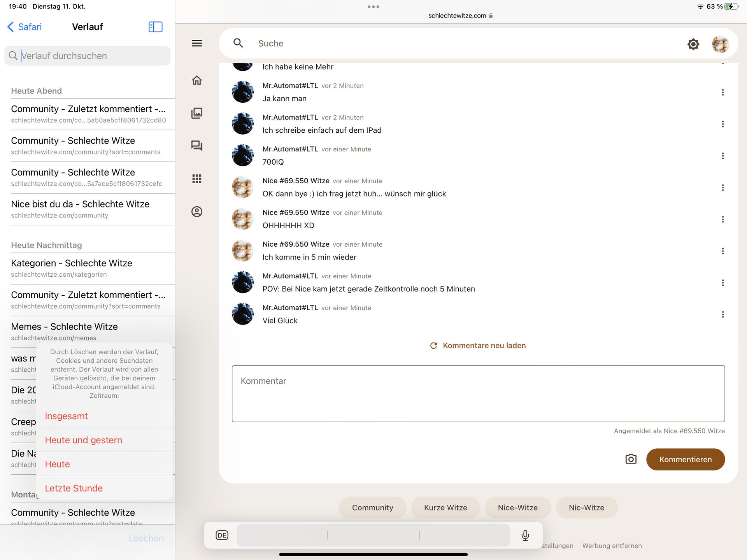747x560 pixels.
Task: Open the hamburger menu on the site
Action: click(x=197, y=43)
